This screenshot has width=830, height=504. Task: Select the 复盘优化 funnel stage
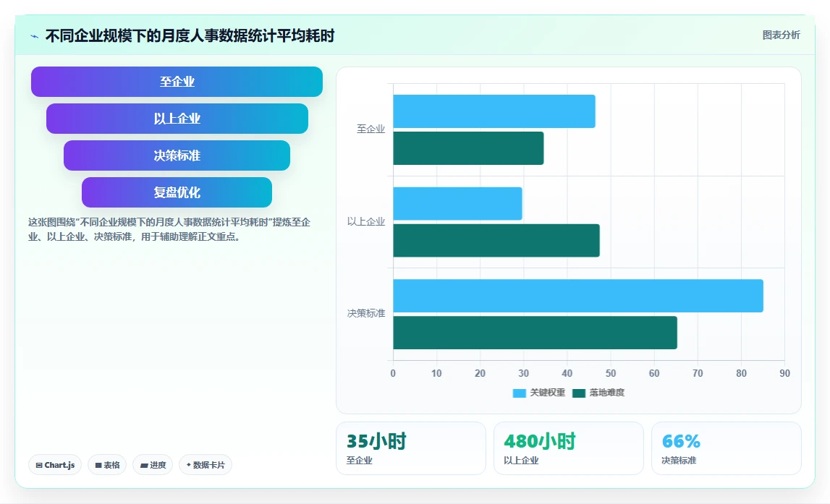[177, 192]
